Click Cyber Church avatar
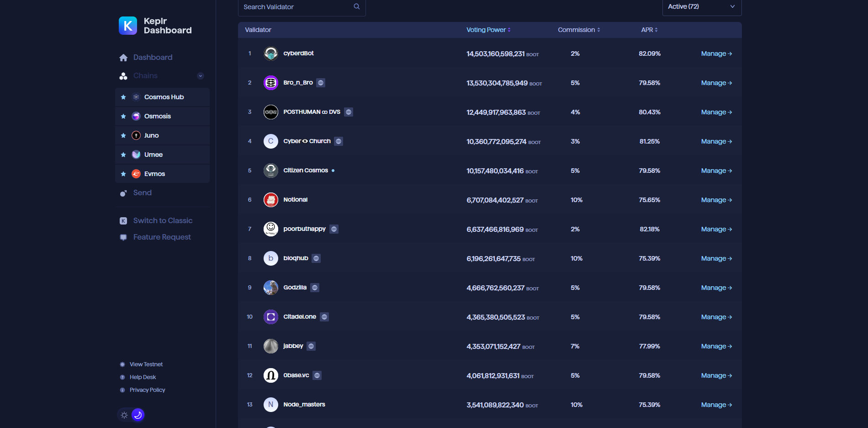The height and width of the screenshot is (428, 868). (x=271, y=141)
